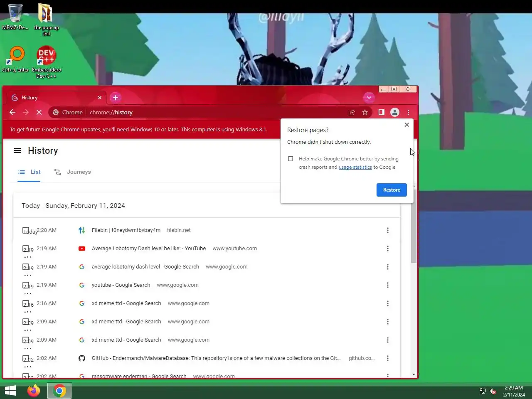Open actions menu for YouTube video entry
This screenshot has height=399, width=532.
tap(388, 249)
